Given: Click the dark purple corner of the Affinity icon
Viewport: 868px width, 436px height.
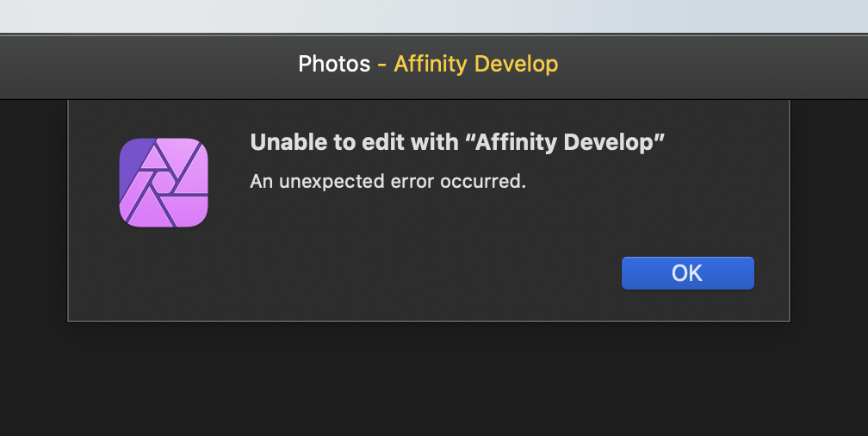Looking at the screenshot, I should (133, 157).
